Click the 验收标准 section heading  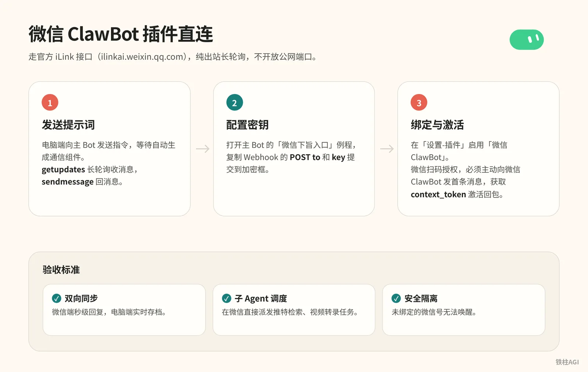click(61, 270)
